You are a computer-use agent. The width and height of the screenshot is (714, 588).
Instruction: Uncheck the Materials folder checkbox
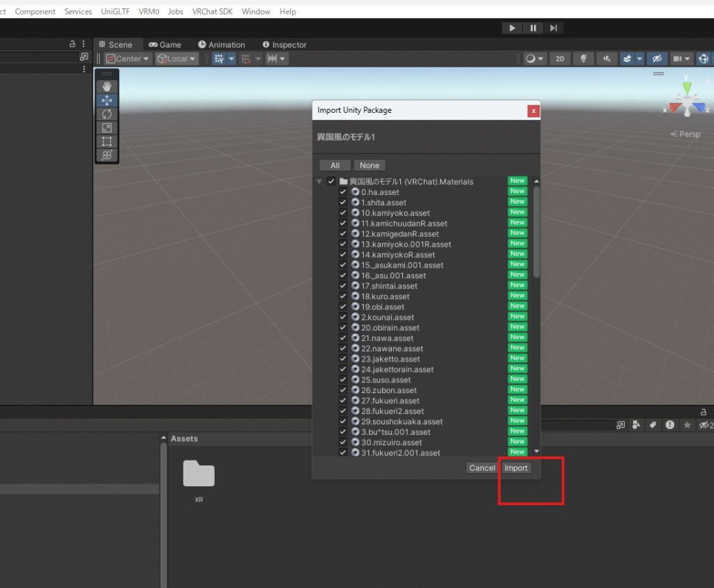pos(331,181)
